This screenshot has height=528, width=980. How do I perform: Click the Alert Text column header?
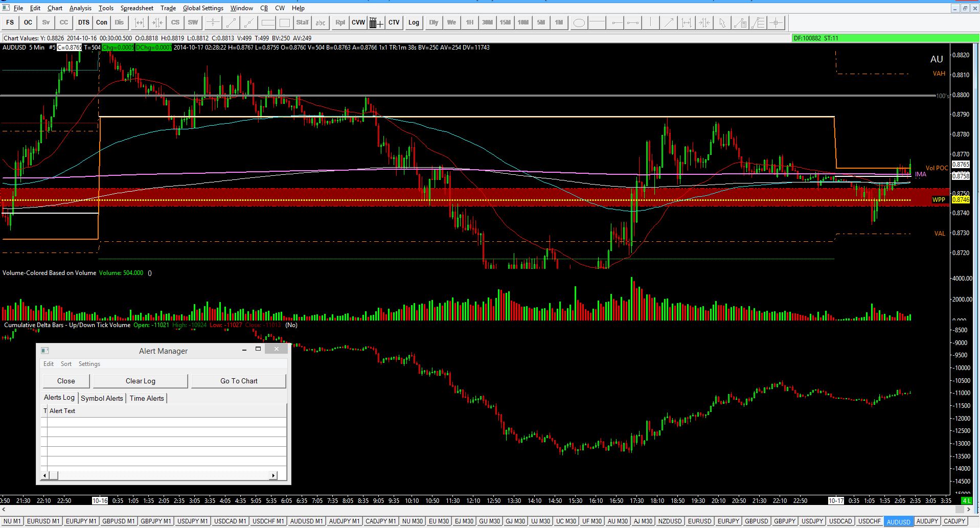[x=167, y=411]
